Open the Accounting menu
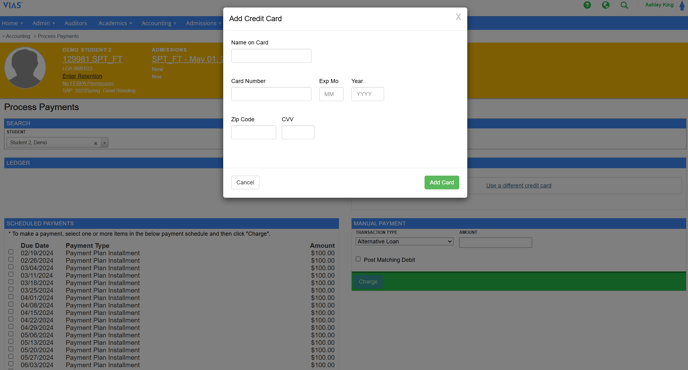 [158, 23]
